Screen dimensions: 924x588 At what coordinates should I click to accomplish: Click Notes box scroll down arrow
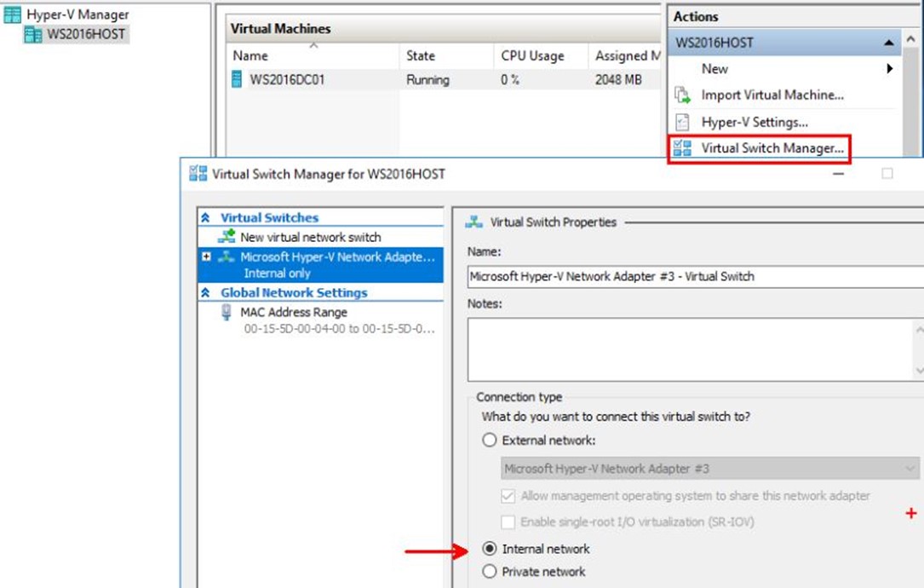[x=919, y=371]
